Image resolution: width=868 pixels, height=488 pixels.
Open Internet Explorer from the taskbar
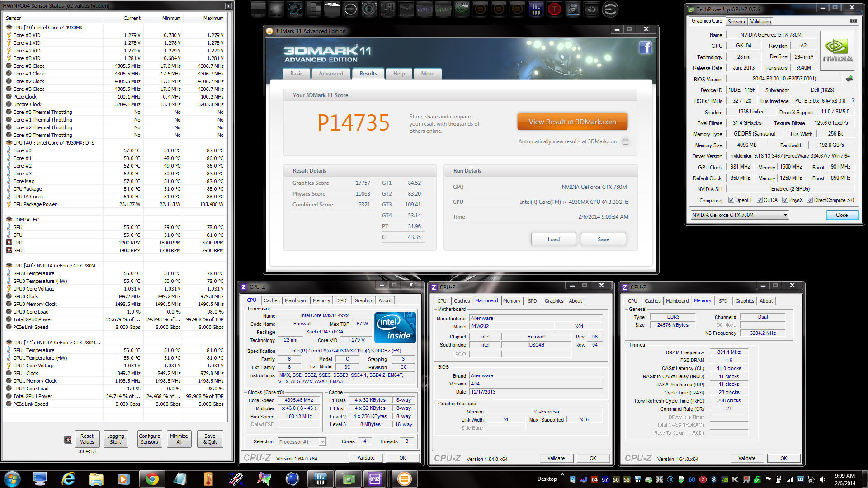click(68, 479)
